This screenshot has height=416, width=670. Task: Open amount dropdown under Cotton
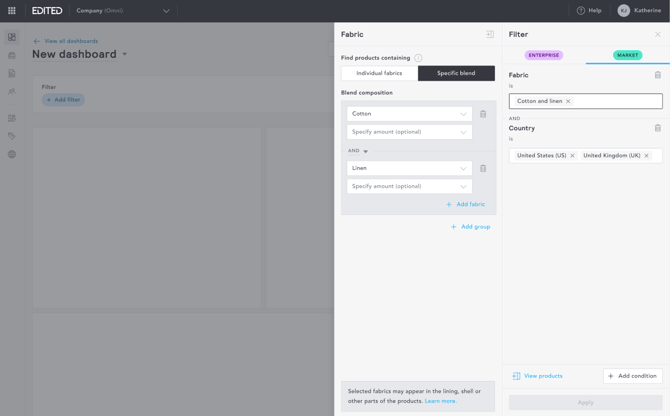[x=409, y=132]
